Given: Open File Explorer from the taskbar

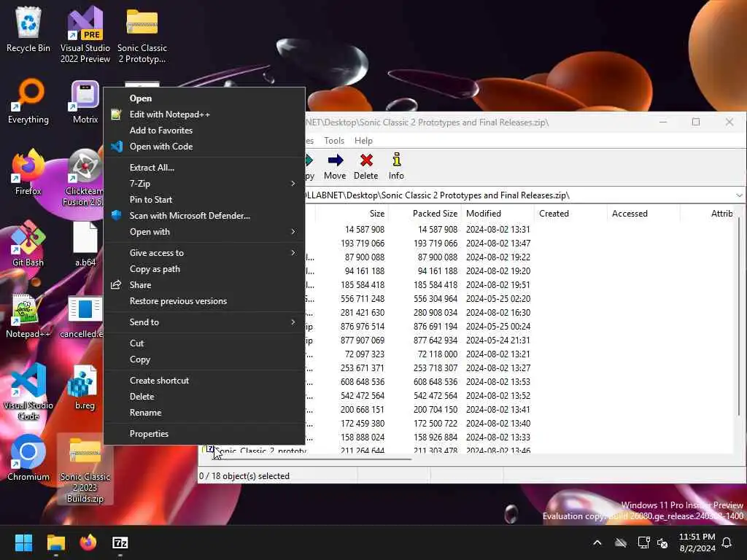Looking at the screenshot, I should 55,542.
